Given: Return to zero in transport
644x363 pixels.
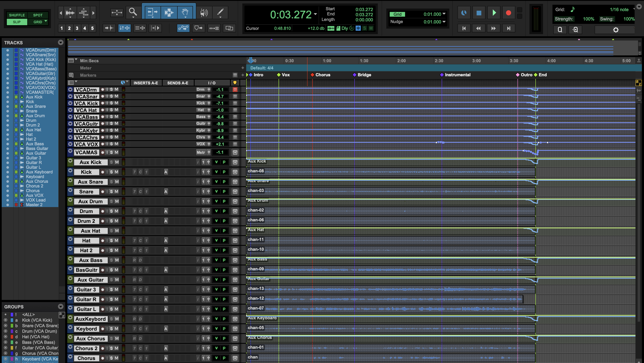Looking at the screenshot, I should (x=464, y=28).
